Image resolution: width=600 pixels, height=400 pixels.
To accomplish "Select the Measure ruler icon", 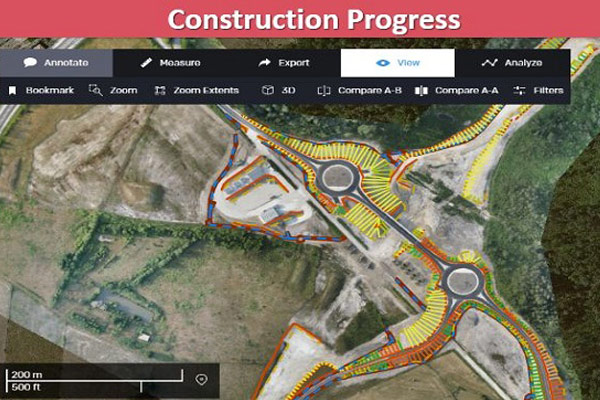I will click(x=146, y=62).
